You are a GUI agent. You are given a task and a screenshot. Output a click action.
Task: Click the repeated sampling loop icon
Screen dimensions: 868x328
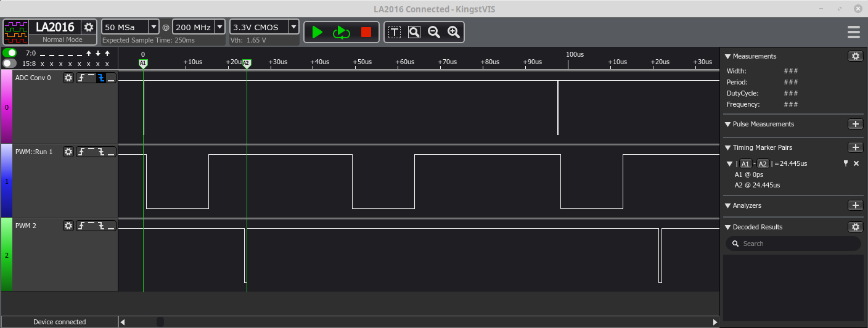(x=342, y=32)
